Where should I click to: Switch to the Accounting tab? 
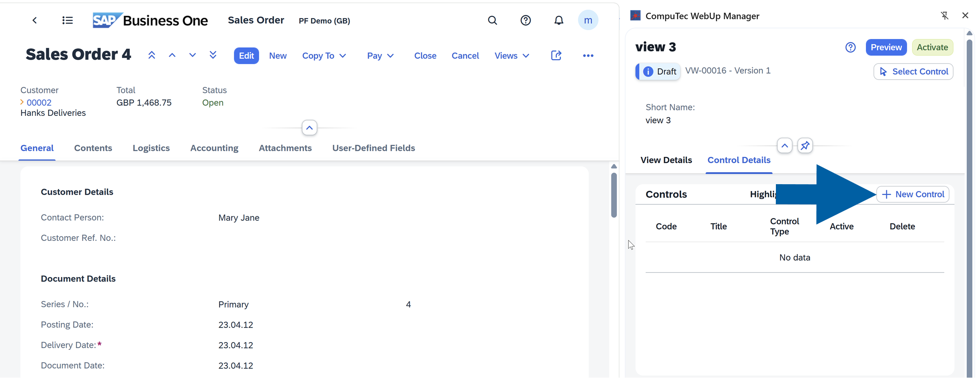coord(214,148)
